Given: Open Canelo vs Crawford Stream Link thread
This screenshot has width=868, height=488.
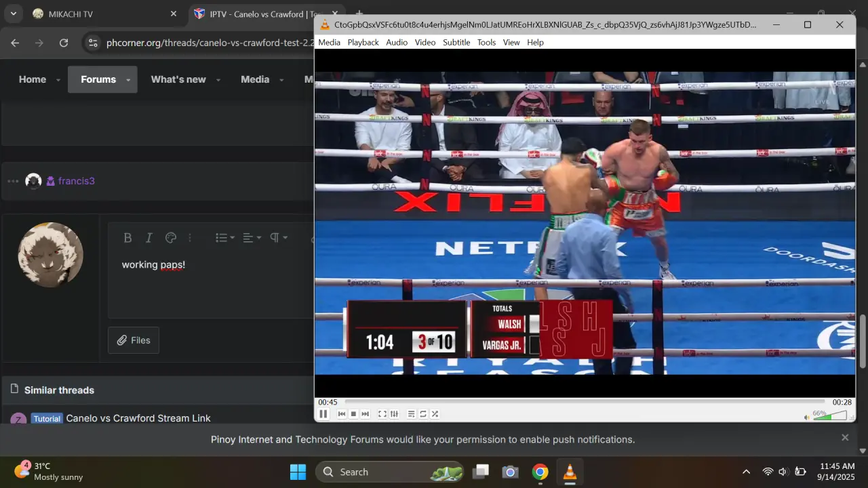Looking at the screenshot, I should click(x=138, y=418).
